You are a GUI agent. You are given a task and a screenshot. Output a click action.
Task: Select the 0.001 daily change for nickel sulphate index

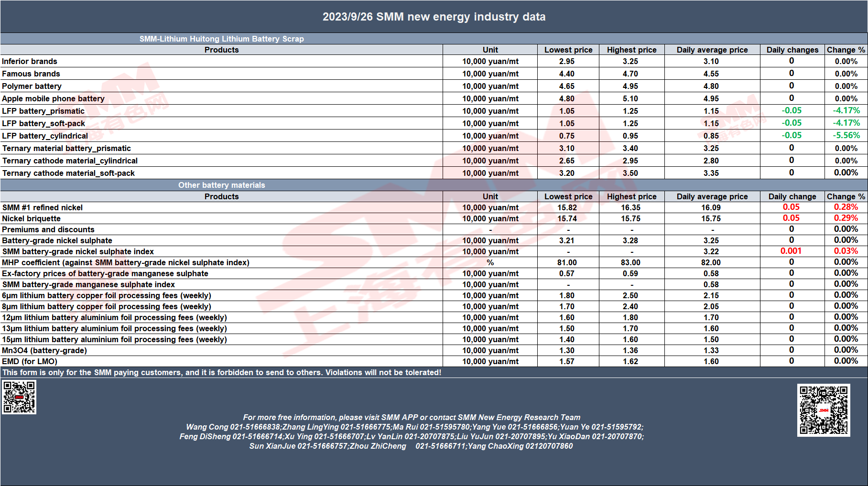pos(791,251)
